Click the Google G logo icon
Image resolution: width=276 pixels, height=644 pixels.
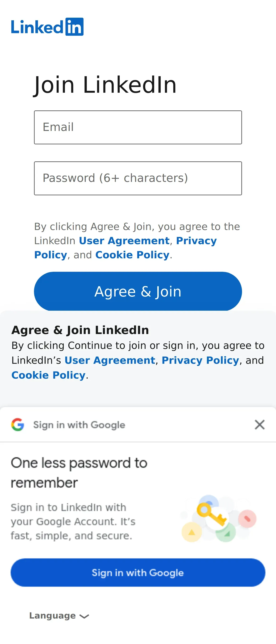click(18, 425)
